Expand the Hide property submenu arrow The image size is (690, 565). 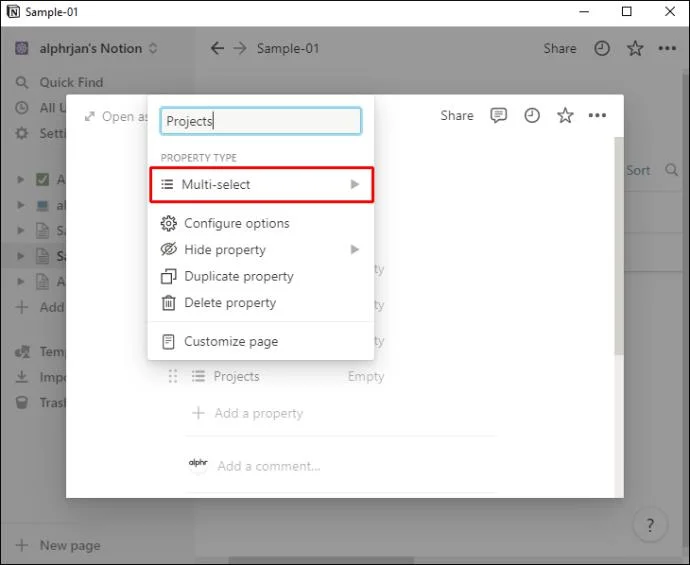click(x=355, y=249)
